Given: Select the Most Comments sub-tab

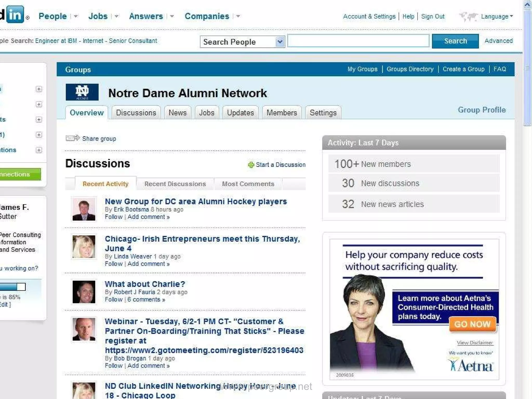Looking at the screenshot, I should point(248,184).
